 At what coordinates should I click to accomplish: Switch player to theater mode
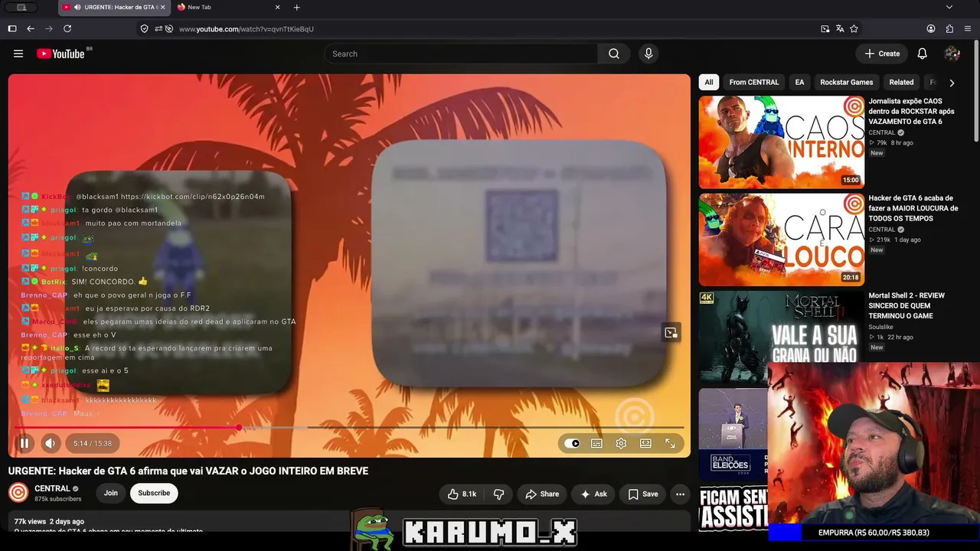click(x=645, y=443)
